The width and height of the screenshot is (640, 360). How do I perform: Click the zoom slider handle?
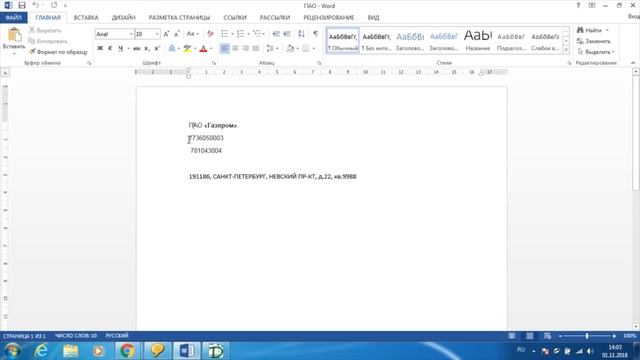[x=587, y=336]
